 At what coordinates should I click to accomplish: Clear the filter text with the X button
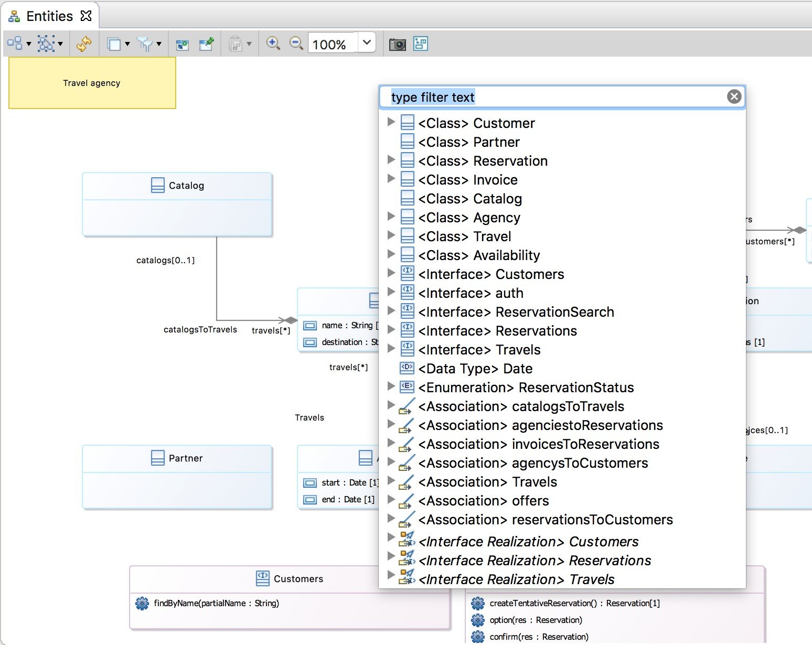tap(734, 96)
